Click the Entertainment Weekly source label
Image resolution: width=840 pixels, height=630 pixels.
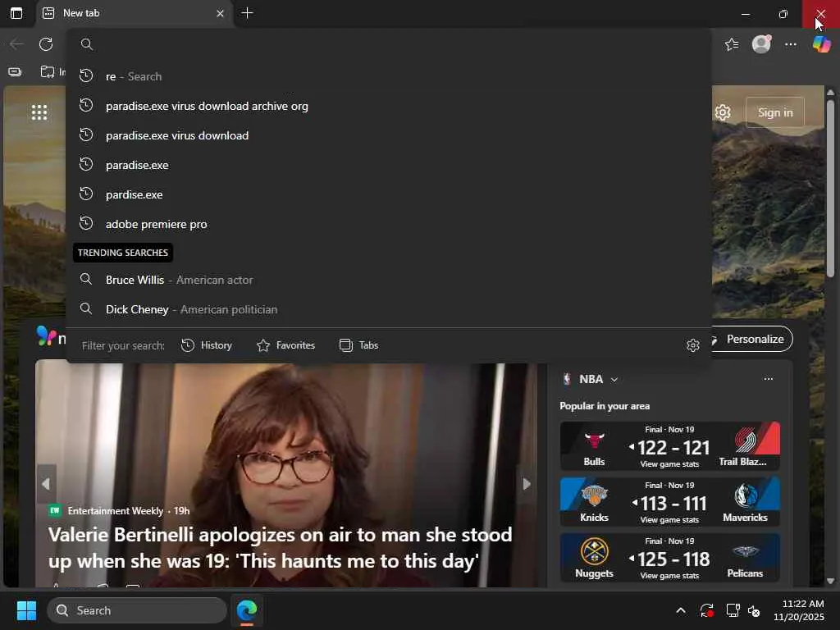pyautogui.click(x=115, y=510)
